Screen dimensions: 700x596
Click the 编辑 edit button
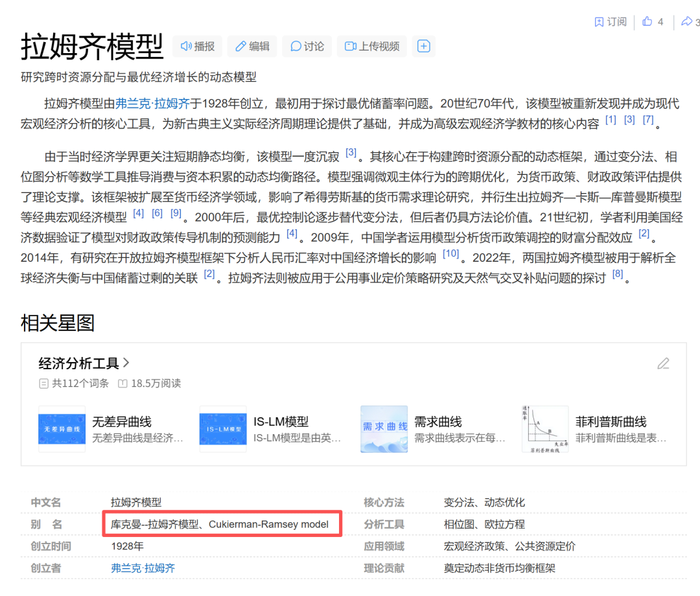252,47
